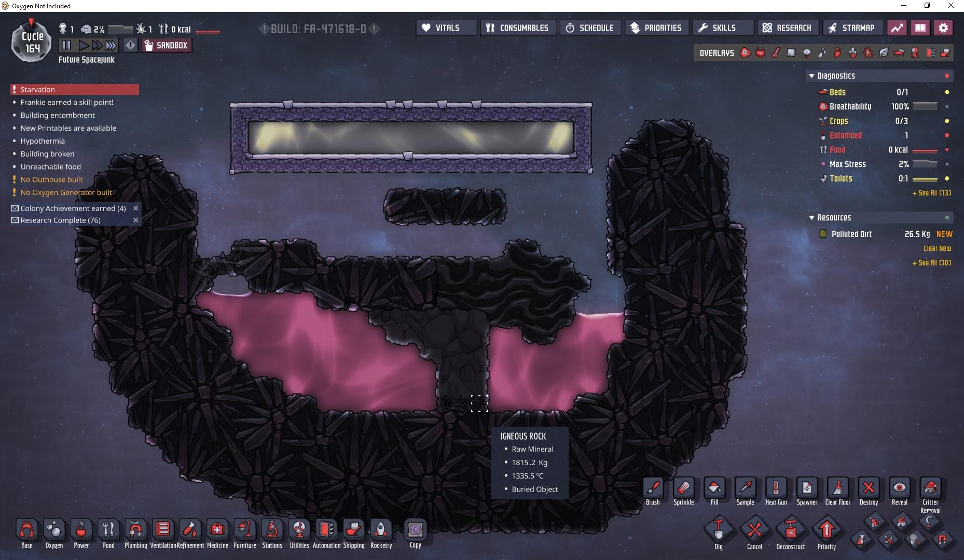
Task: Click Clear New in Resources
Action: coord(937,248)
